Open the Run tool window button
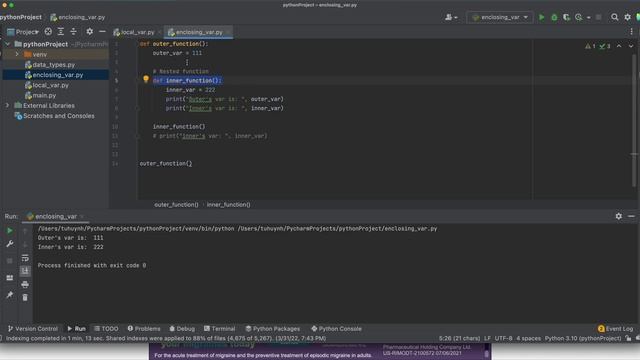This screenshot has width=640, height=360. point(76,329)
